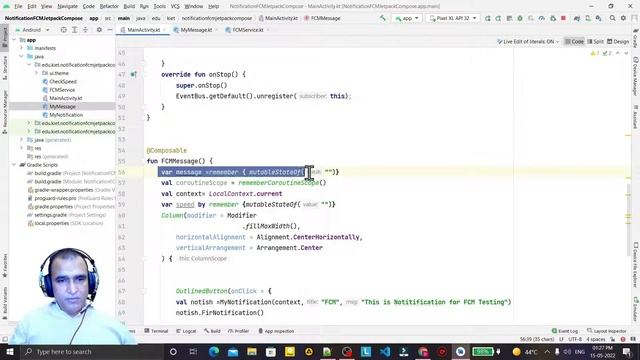
Task: Open Profiler tool window
Action: pyautogui.click(x=238, y=331)
